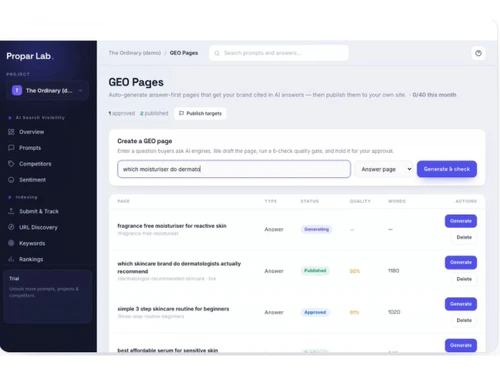This screenshot has width=500, height=375.
Task: Click the '0/40 this month' usage text
Action: 434,95
